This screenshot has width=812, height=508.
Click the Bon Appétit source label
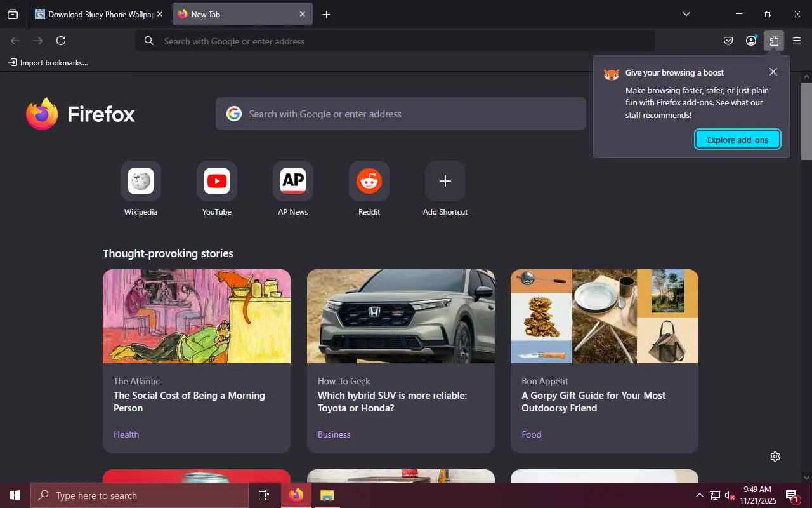[545, 381]
